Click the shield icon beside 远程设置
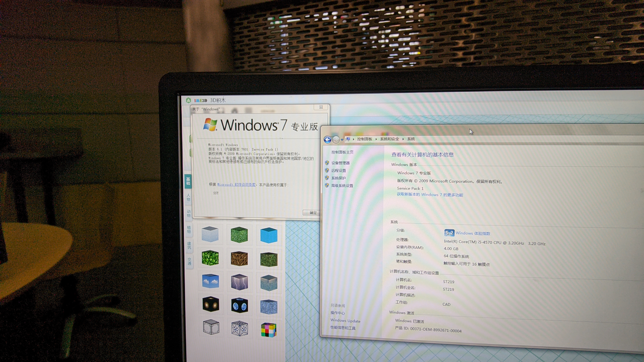The width and height of the screenshot is (644, 362). 327,170
